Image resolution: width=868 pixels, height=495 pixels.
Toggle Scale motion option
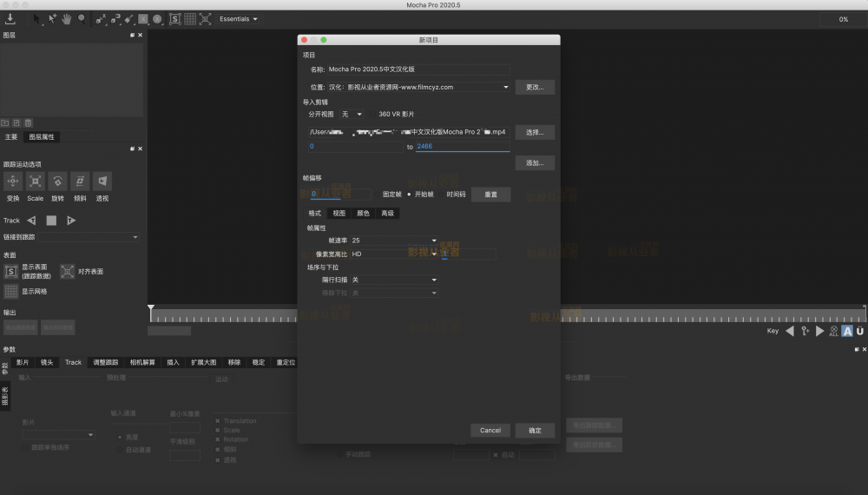[35, 181]
